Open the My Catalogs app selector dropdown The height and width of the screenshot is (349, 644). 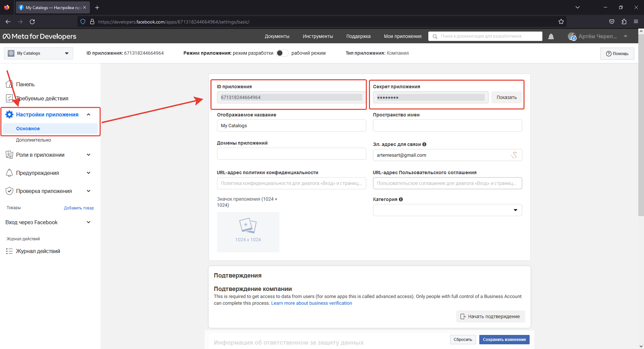point(39,53)
